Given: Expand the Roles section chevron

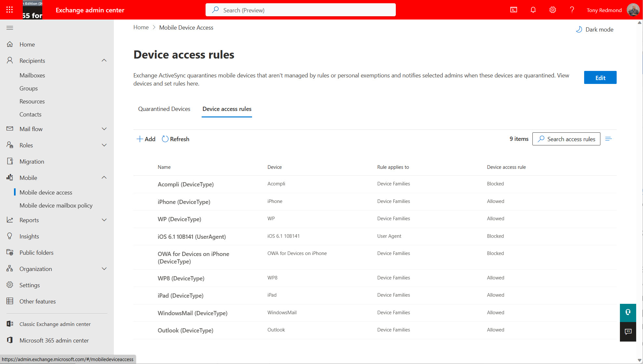Looking at the screenshot, I should pos(104,145).
